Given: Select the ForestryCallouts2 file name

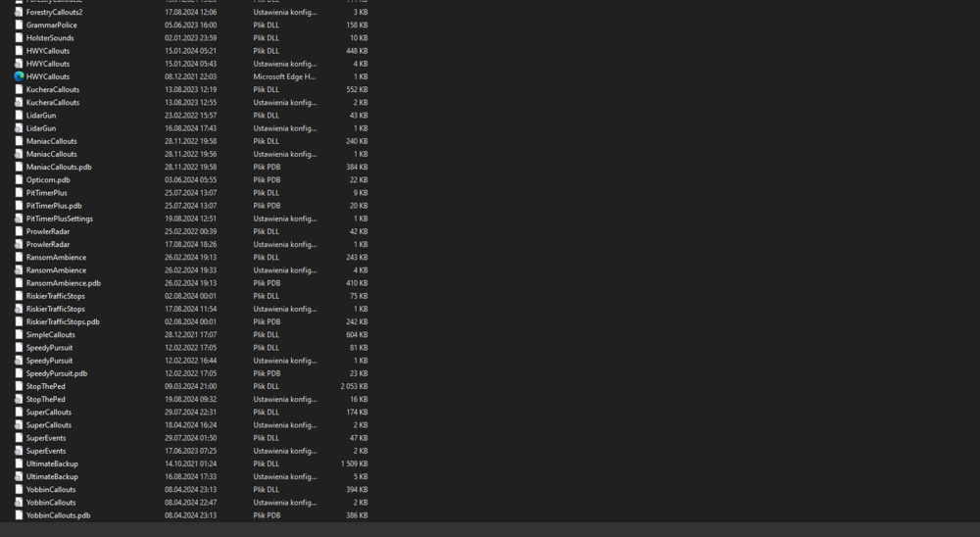Looking at the screenshot, I should (54, 12).
